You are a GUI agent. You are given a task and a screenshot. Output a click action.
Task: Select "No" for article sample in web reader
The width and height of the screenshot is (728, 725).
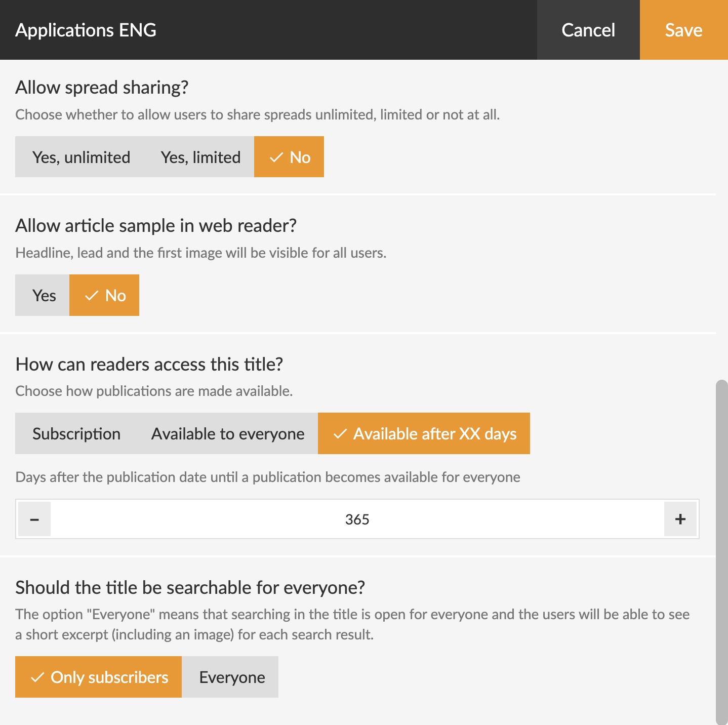(x=104, y=295)
